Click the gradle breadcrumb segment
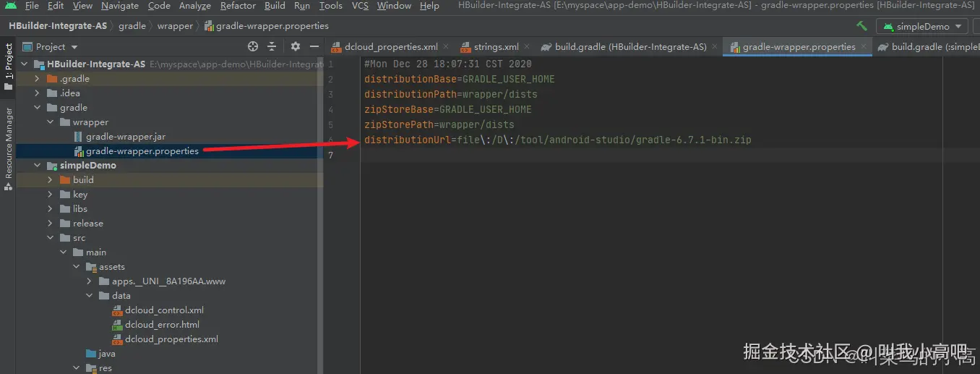This screenshot has width=980, height=374. pyautogui.click(x=132, y=26)
